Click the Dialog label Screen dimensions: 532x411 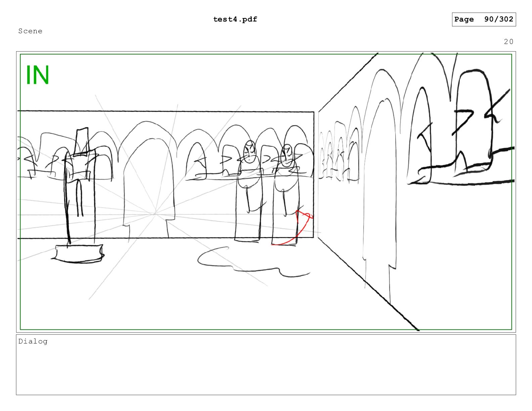33,341
